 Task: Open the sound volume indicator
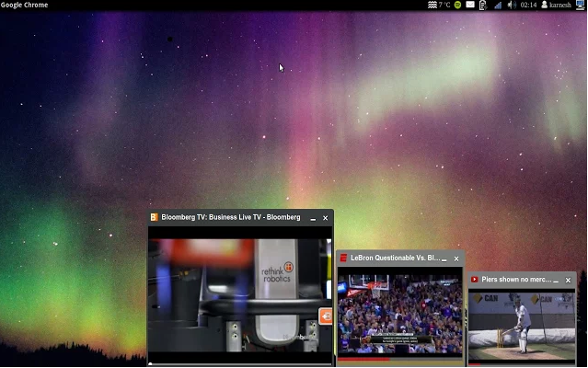(x=512, y=5)
